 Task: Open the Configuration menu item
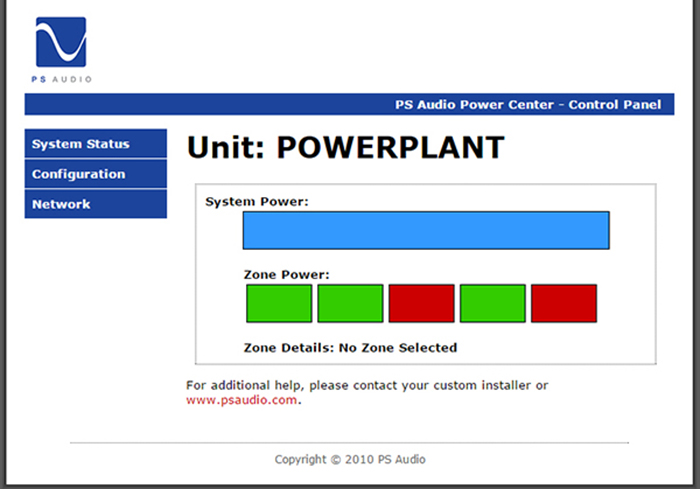pyautogui.click(x=96, y=174)
